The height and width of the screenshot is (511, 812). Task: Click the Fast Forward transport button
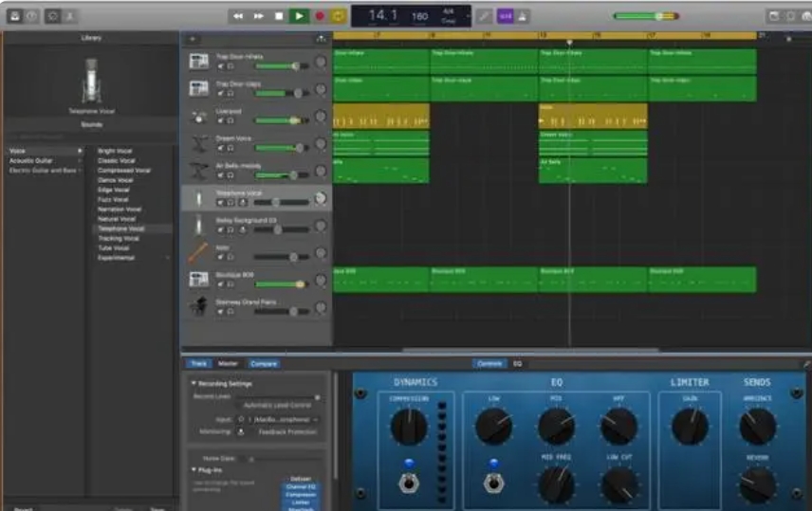(x=258, y=16)
